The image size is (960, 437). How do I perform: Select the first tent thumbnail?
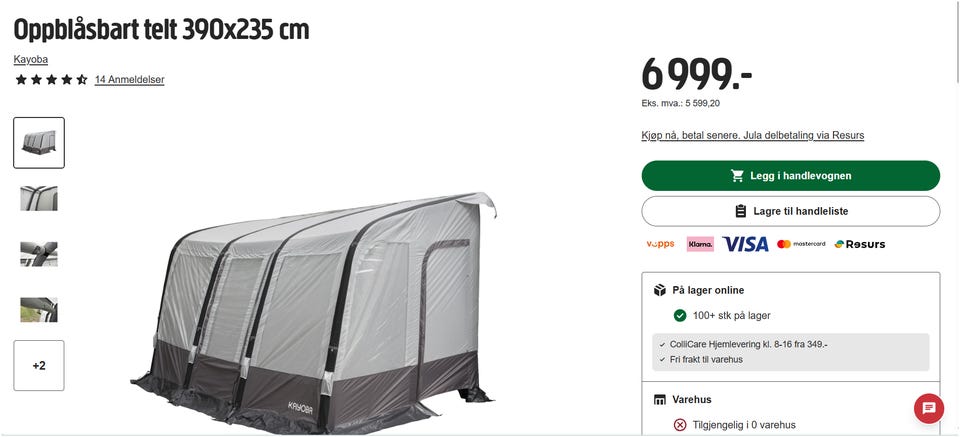click(39, 143)
